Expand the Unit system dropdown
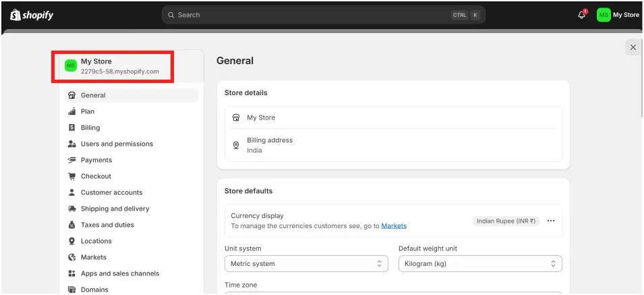 [x=306, y=264]
